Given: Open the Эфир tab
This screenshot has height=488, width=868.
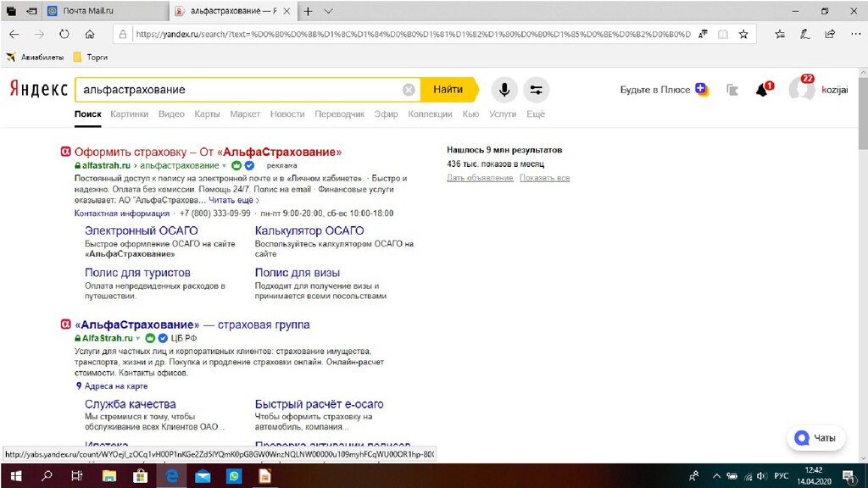Looking at the screenshot, I should 386,114.
